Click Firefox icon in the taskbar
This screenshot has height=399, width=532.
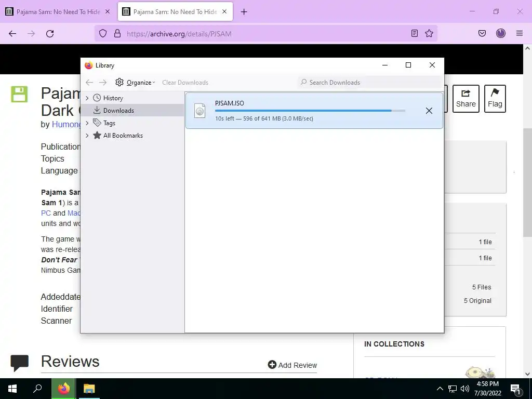tap(63, 389)
